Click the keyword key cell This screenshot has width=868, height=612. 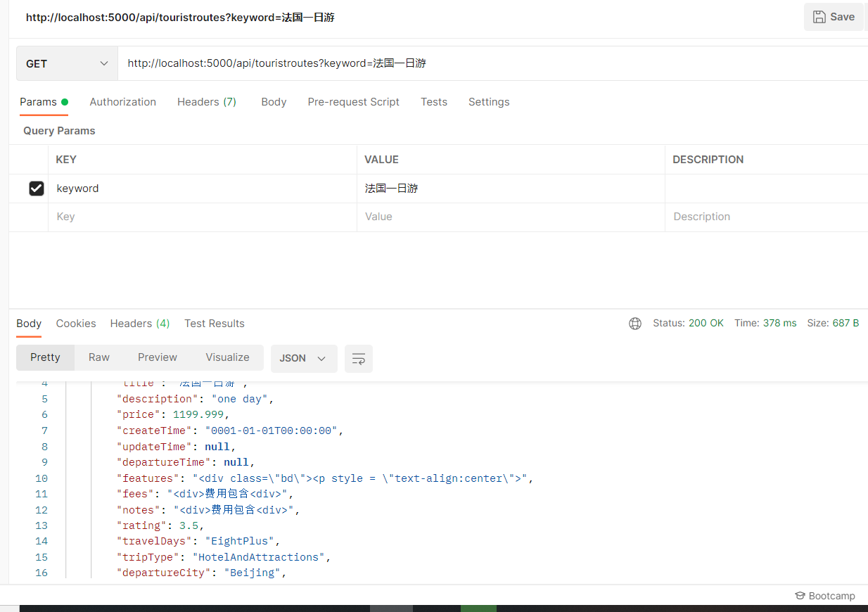[x=203, y=189]
